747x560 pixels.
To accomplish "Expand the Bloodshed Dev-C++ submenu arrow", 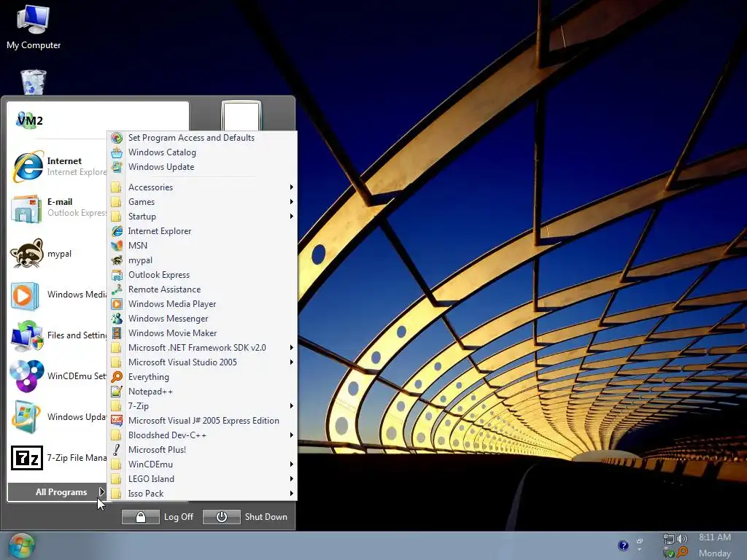I will pyautogui.click(x=292, y=435).
